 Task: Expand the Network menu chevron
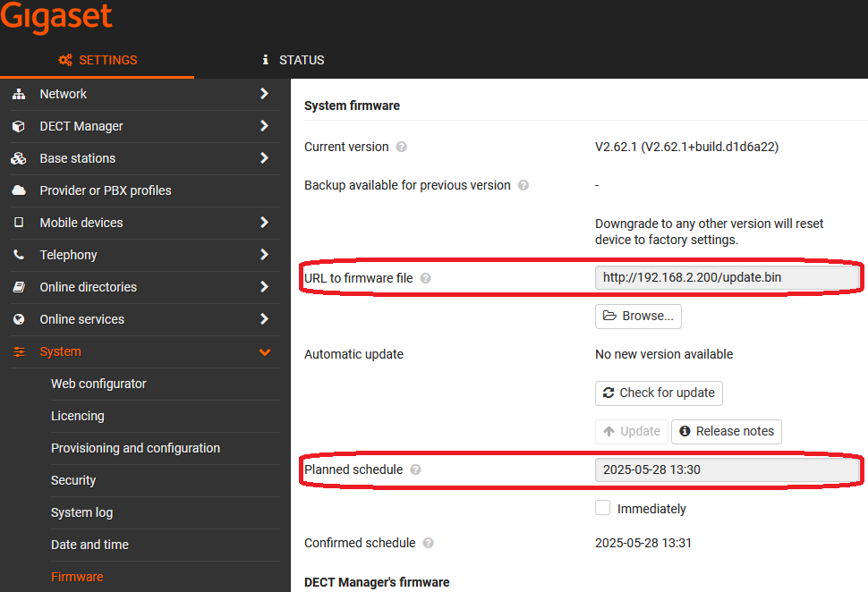pyautogui.click(x=264, y=94)
